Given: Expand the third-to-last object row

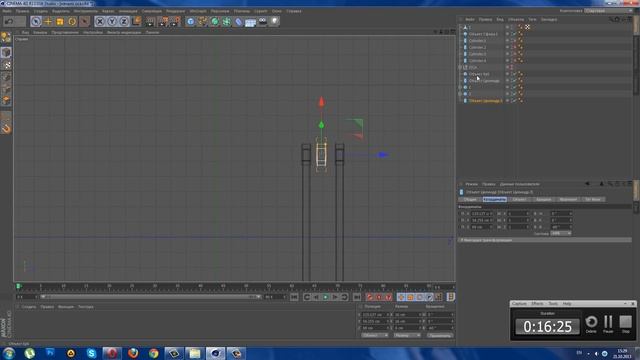Looking at the screenshot, I should click(x=460, y=87).
